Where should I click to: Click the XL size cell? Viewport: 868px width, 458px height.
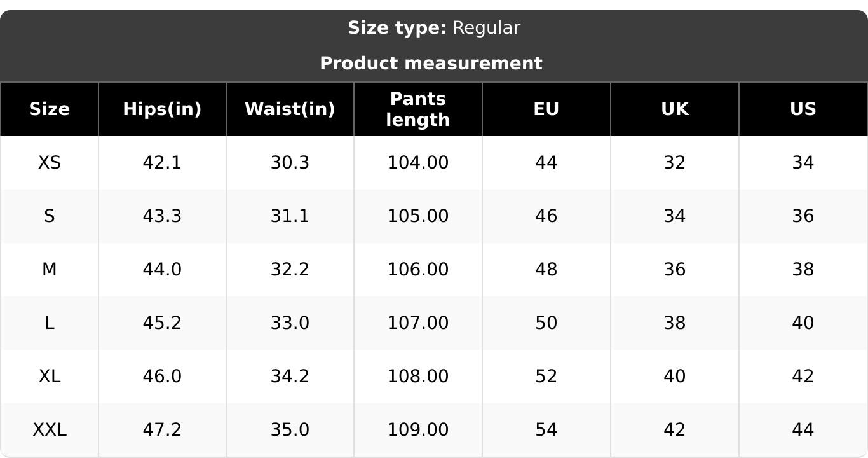pos(50,377)
